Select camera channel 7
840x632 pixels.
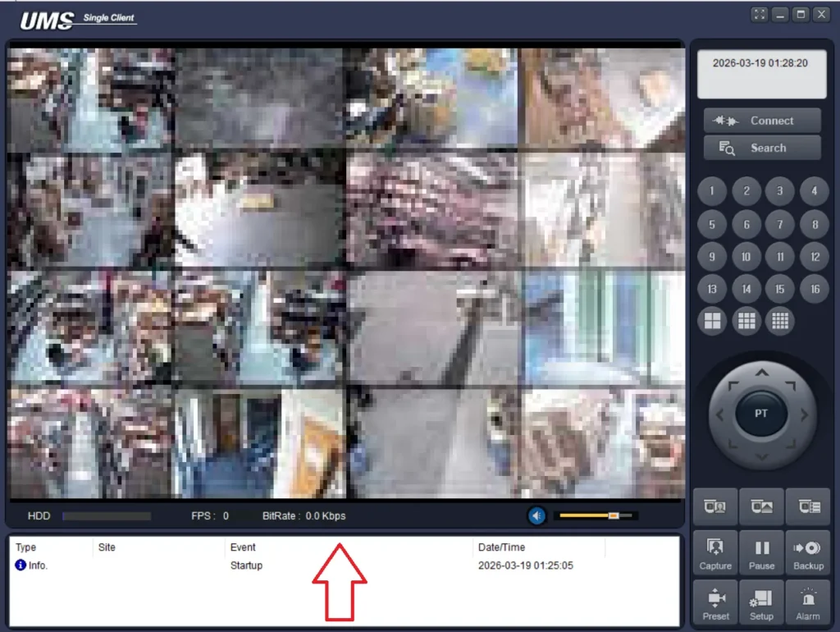pyautogui.click(x=780, y=224)
